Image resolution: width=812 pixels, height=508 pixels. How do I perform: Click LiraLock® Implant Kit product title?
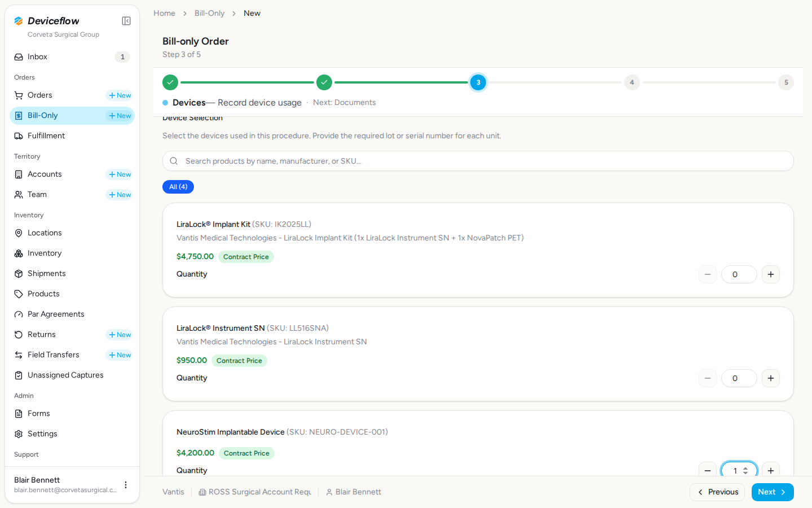(x=213, y=224)
